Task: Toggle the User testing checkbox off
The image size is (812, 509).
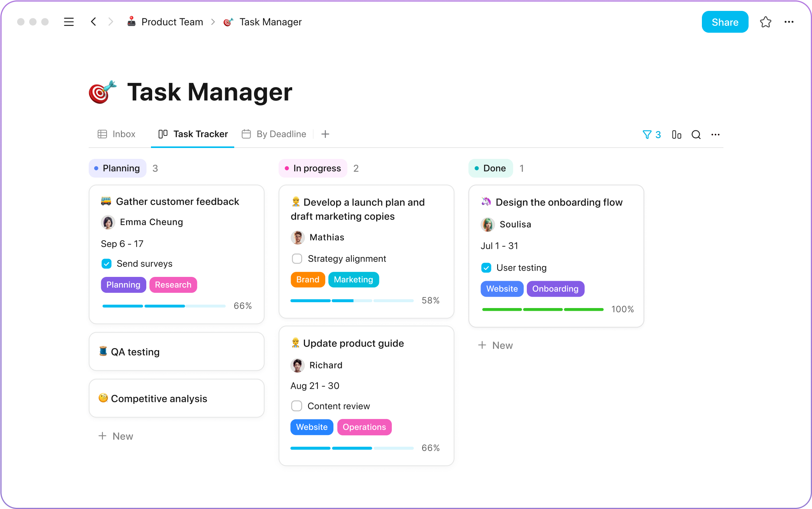Action: pyautogui.click(x=486, y=268)
